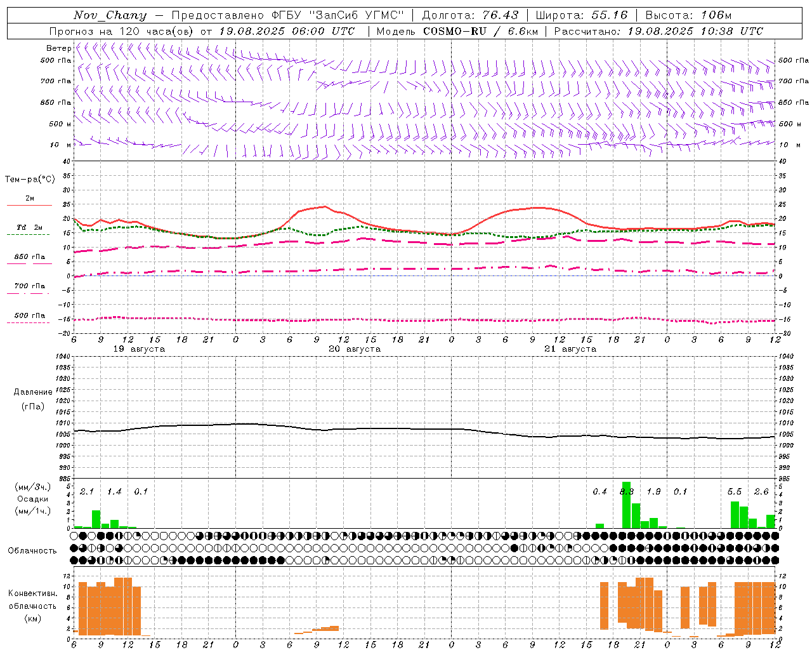Click the precipitation total 5.5
Image resolution: width=812 pixels, height=650 pixels.
(735, 492)
